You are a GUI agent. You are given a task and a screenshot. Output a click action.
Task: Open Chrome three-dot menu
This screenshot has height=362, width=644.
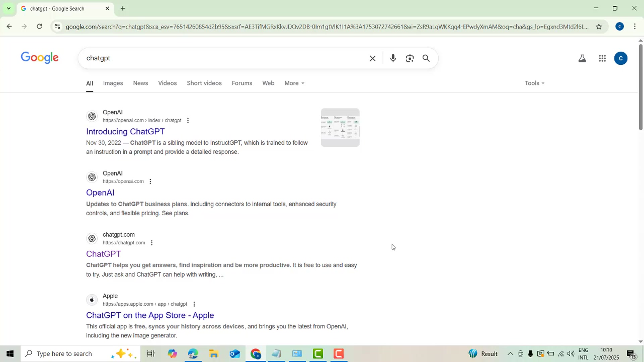635,26
